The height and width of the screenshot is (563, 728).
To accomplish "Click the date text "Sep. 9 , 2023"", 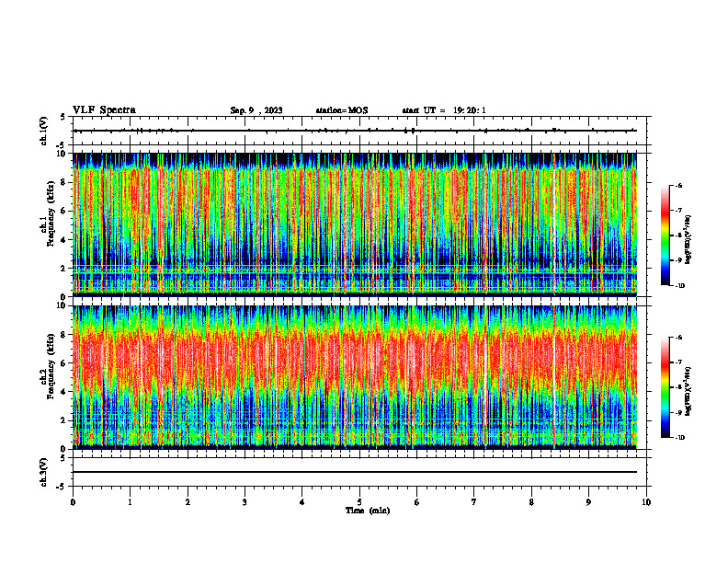I will point(256,110).
